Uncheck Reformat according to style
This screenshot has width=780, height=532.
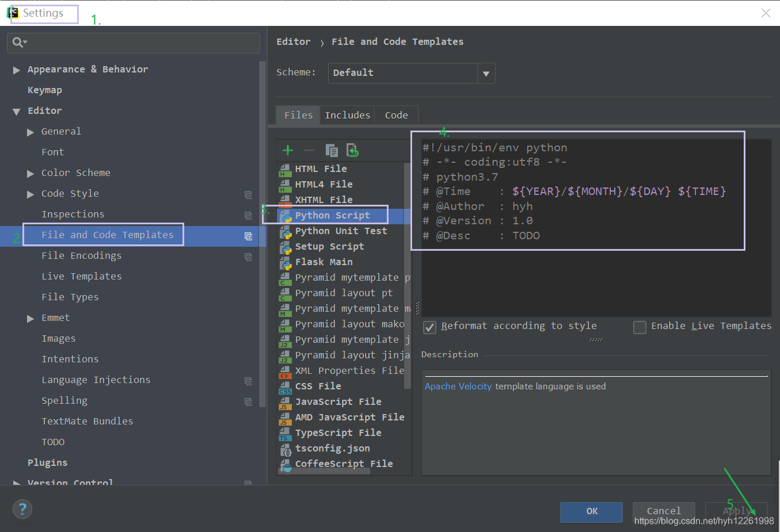coord(429,327)
